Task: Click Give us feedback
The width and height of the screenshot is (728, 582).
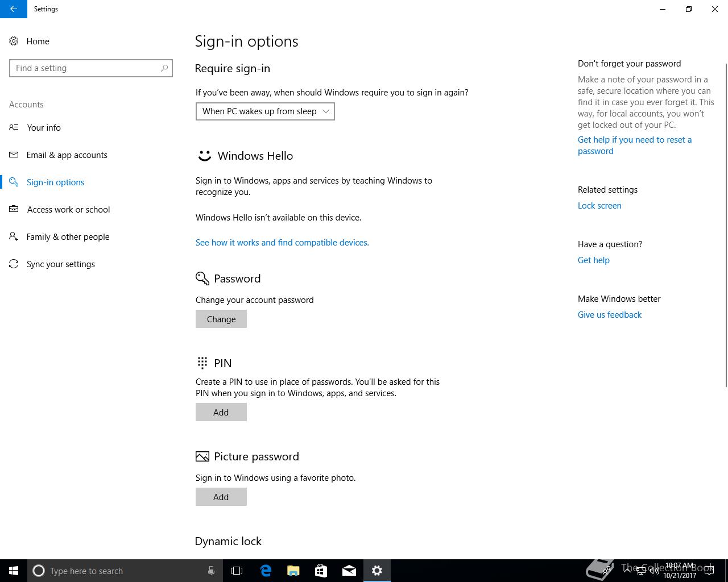Action: pyautogui.click(x=610, y=315)
